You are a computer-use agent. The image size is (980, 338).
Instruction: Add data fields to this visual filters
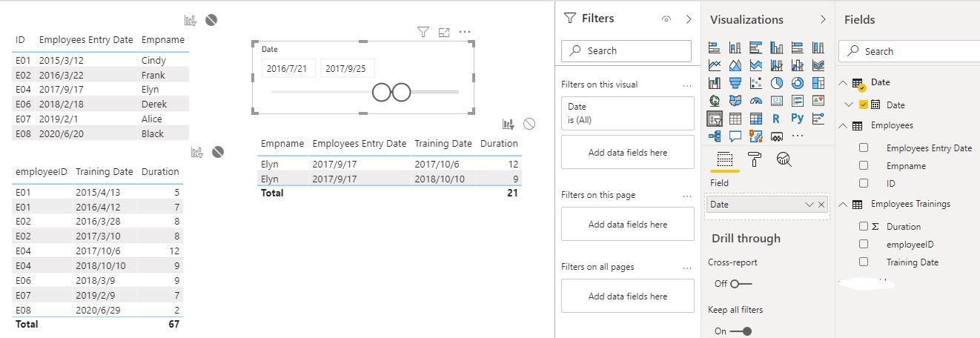click(x=628, y=153)
